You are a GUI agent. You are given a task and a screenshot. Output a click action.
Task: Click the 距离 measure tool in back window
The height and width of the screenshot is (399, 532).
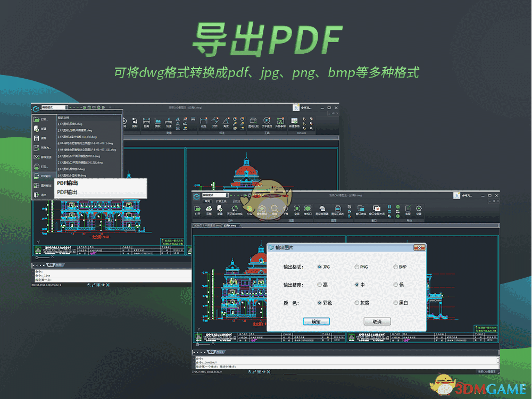tap(147, 122)
